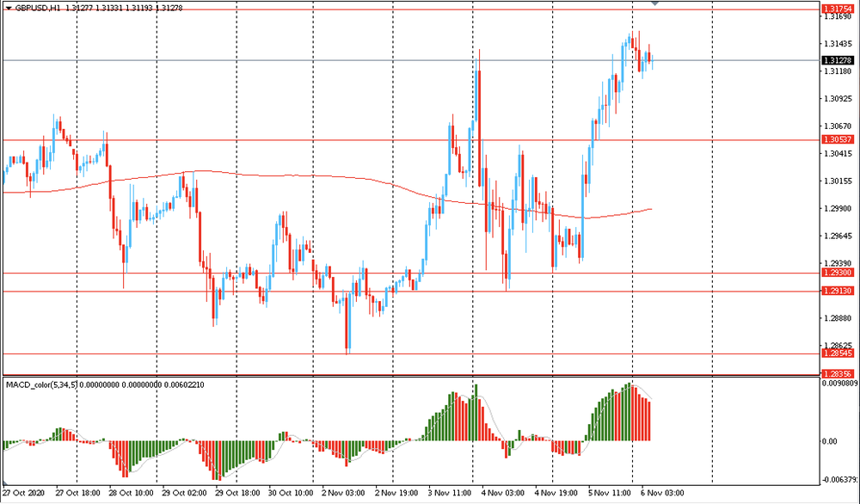The width and height of the screenshot is (860, 504).
Task: Click the 1.30415 price scale value
Action: point(838,154)
